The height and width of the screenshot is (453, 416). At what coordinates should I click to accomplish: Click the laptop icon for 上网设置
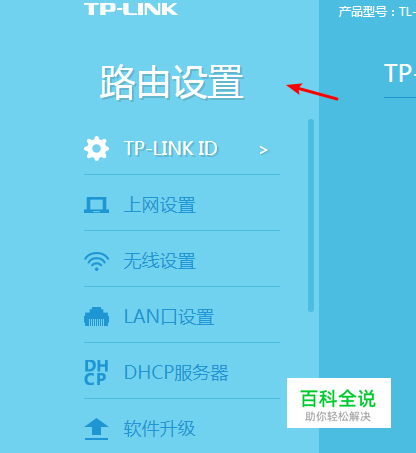pos(96,205)
